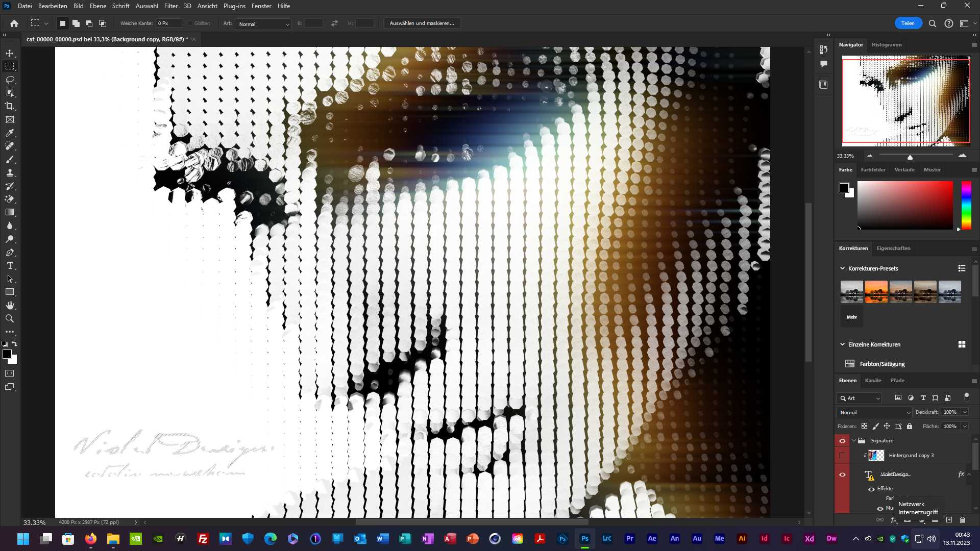980x551 pixels.
Task: Show the Hintergrund copy 3 layer
Action: pos(842,456)
